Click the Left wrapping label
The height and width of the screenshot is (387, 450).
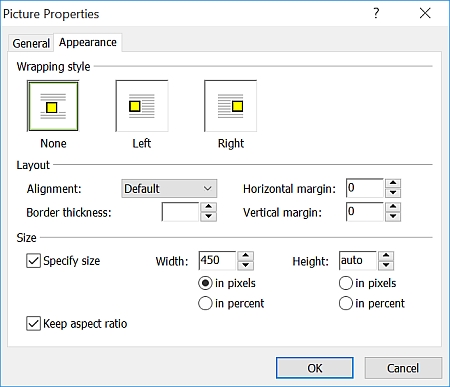tap(142, 143)
